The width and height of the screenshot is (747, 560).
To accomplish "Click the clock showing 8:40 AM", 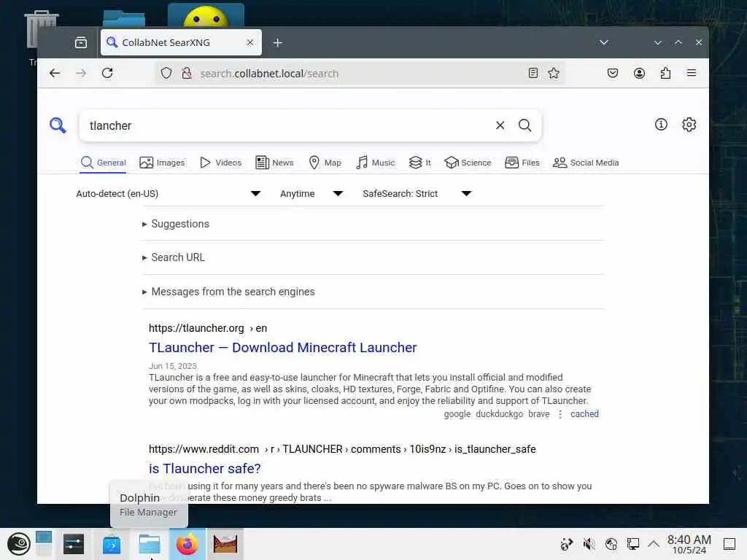I will 689,544.
